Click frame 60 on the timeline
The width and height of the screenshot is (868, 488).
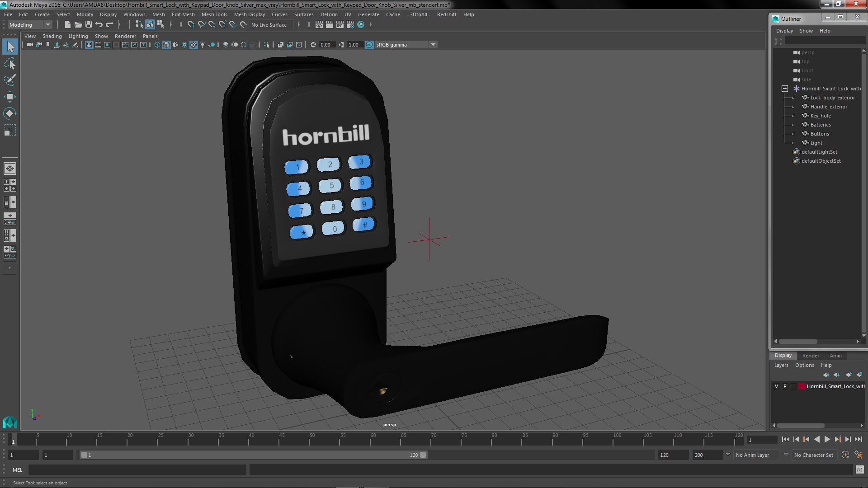(373, 439)
